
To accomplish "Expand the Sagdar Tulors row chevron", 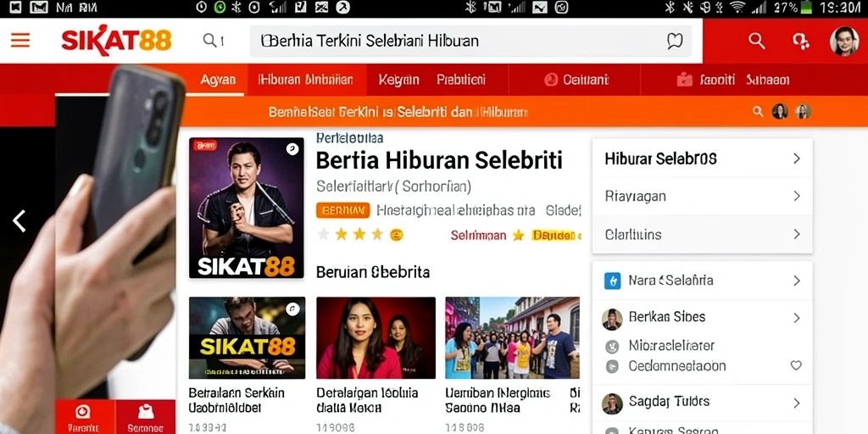I will pyautogui.click(x=797, y=403).
